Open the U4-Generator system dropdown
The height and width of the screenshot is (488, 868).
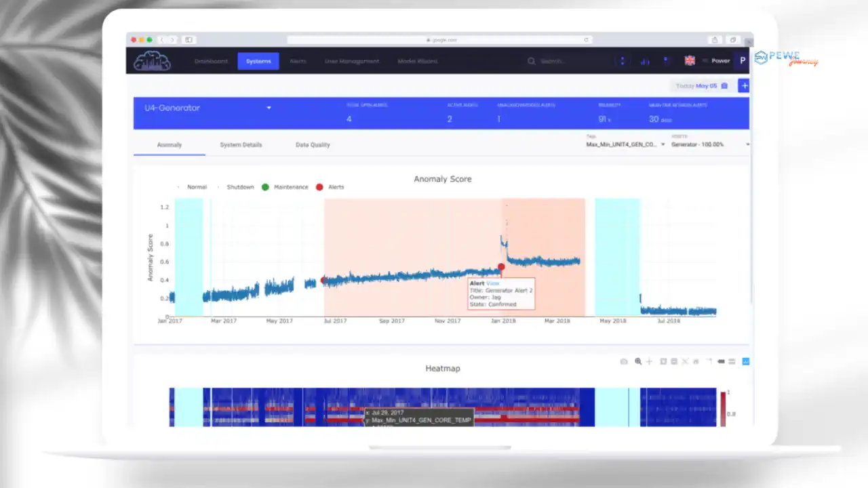pos(269,108)
